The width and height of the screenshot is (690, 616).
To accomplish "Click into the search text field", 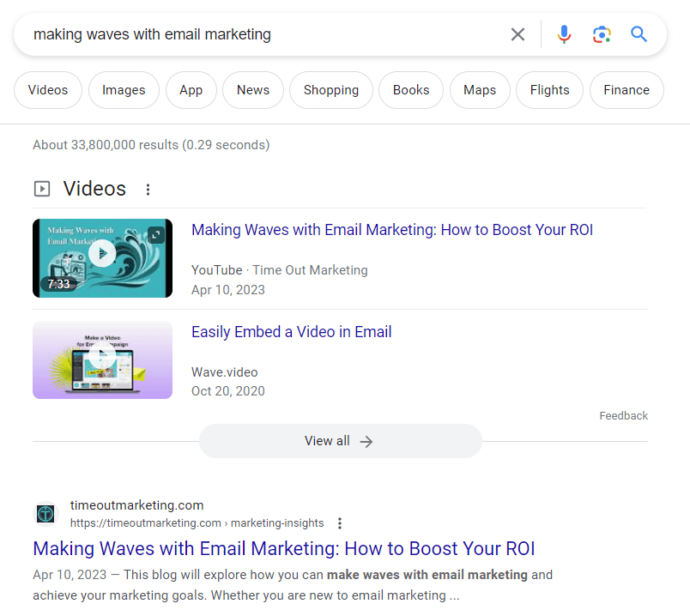I will 264,34.
